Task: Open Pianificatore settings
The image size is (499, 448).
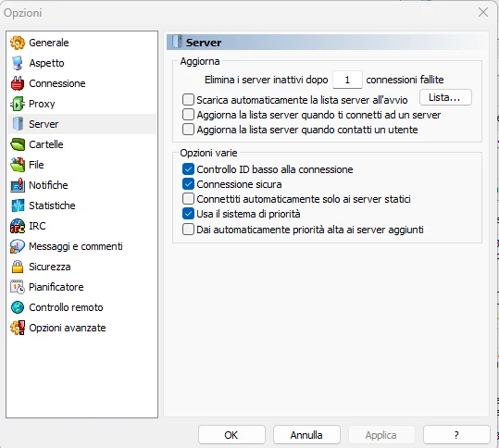Action: click(x=81, y=287)
